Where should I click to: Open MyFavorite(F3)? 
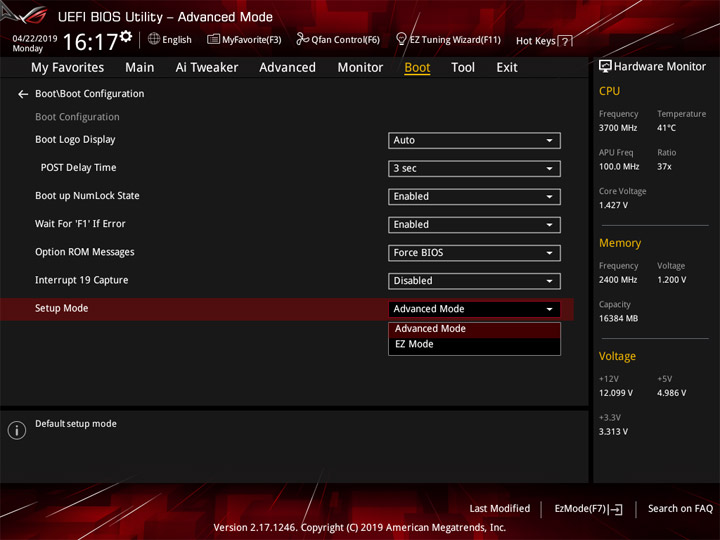pos(244,39)
